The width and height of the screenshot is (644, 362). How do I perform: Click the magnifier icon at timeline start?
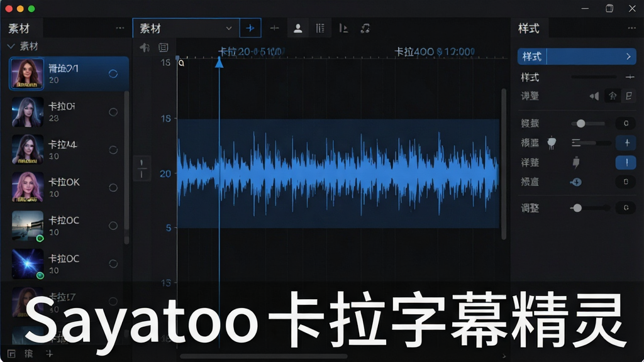pos(181,63)
